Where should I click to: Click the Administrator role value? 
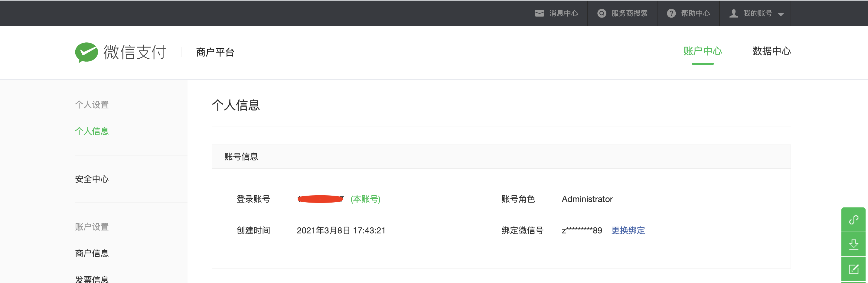(x=587, y=199)
